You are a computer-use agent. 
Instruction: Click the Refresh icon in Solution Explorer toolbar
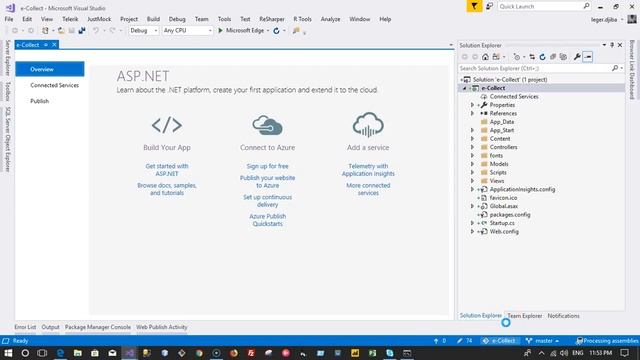[542, 57]
